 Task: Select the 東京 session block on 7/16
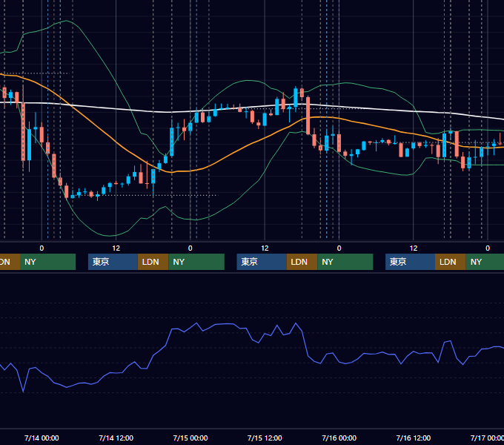(410, 262)
